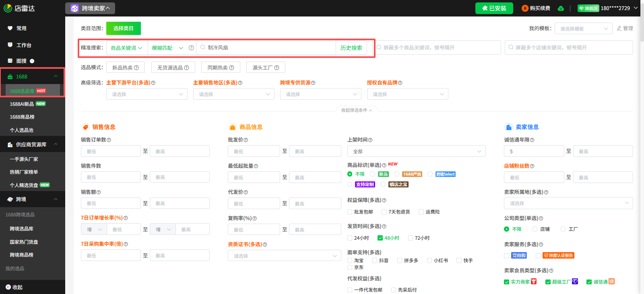
Task: Click the cloud download icon in header
Action: tap(561, 8)
